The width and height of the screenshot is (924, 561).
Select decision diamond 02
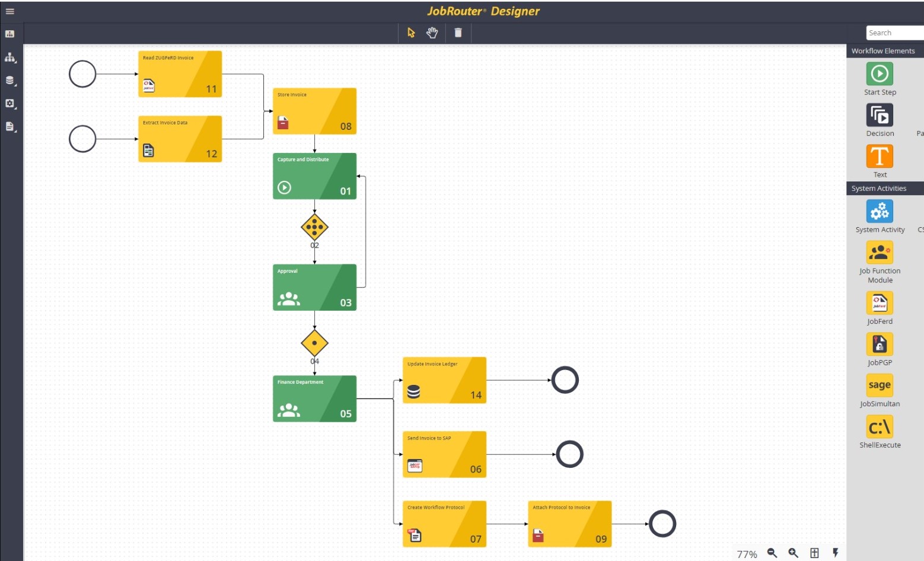point(314,227)
